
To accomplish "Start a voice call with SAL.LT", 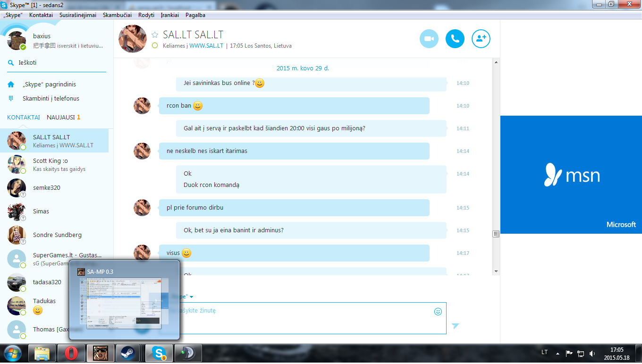I will click(x=455, y=39).
